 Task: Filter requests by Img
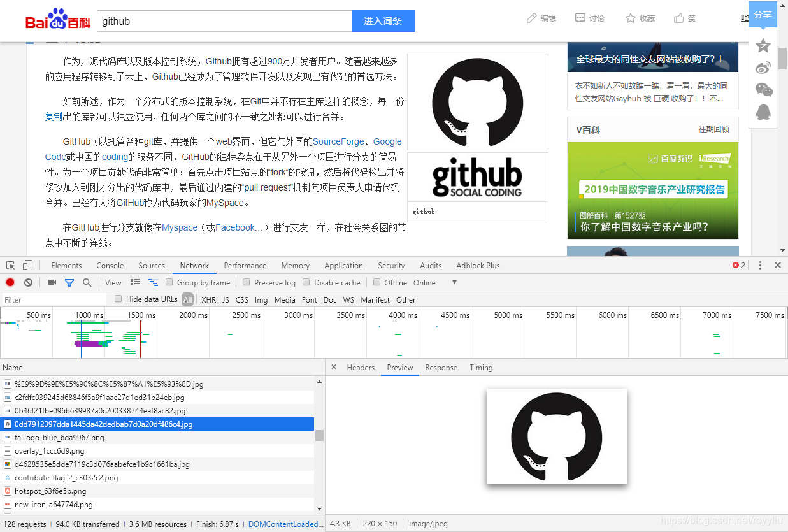click(x=261, y=299)
